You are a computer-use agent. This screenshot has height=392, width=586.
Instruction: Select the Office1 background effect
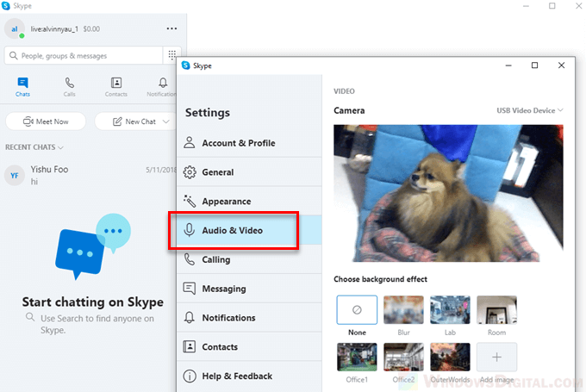click(x=357, y=358)
